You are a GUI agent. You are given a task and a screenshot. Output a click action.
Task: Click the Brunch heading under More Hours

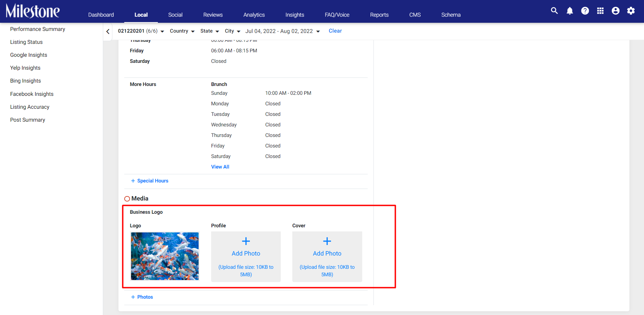[219, 84]
